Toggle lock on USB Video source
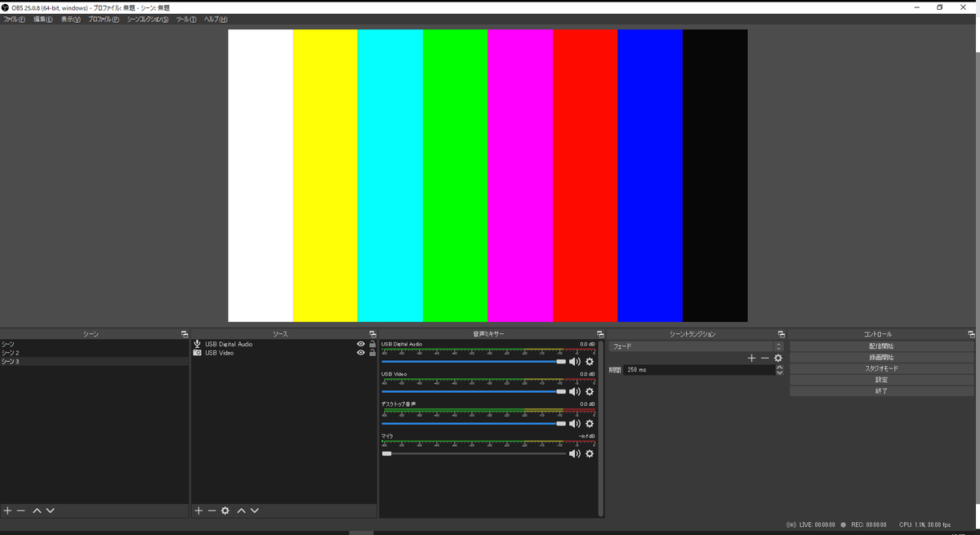The height and width of the screenshot is (535, 980). [372, 353]
